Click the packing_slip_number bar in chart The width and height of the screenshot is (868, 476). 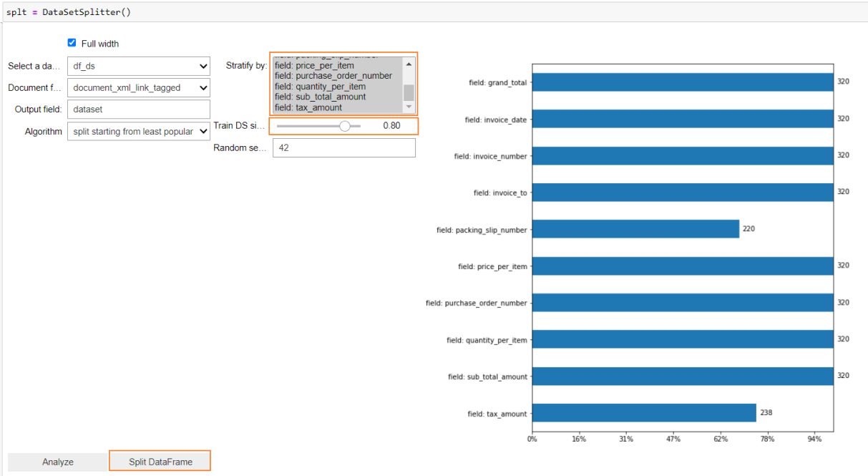coord(635,229)
